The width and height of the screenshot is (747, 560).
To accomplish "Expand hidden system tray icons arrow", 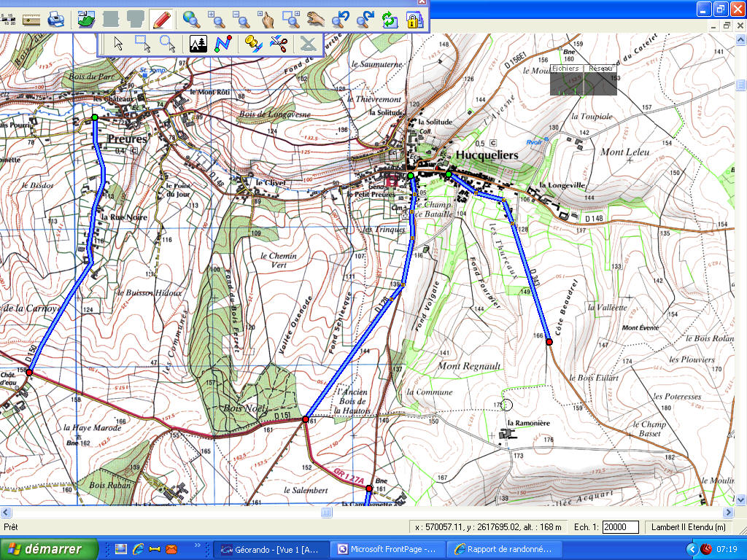I will [x=692, y=550].
